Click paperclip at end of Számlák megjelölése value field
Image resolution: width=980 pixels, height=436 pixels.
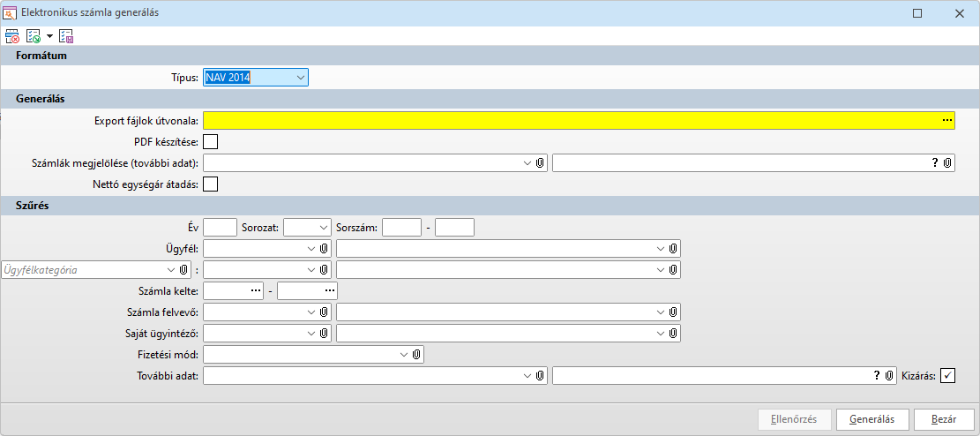coord(947,163)
